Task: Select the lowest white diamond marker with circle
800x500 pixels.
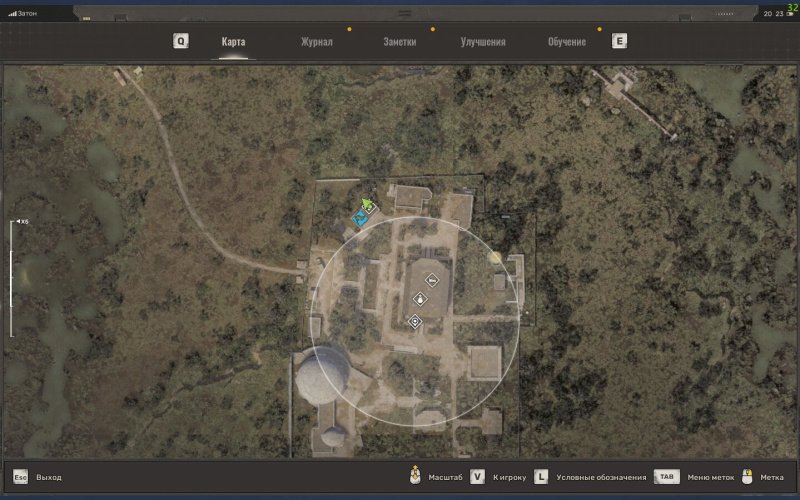Action: coord(415,320)
